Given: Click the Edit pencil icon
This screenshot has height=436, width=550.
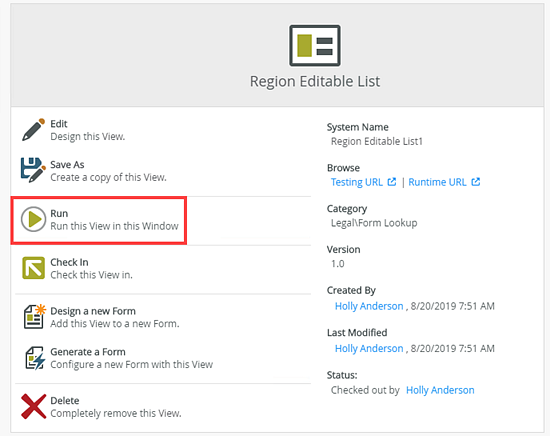Looking at the screenshot, I should click(33, 130).
